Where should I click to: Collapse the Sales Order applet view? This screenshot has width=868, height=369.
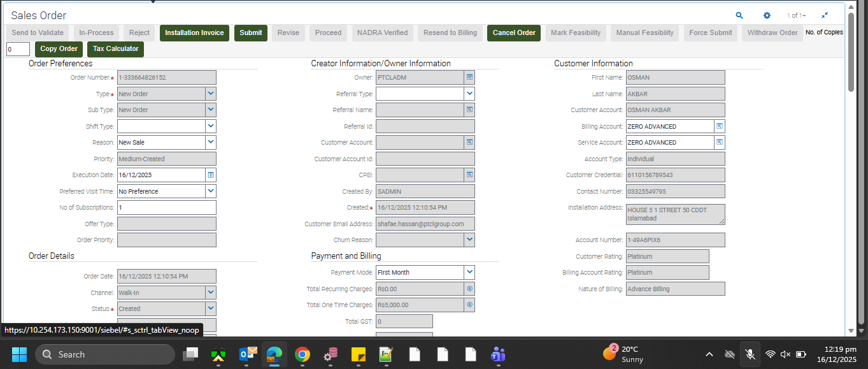coord(825,15)
